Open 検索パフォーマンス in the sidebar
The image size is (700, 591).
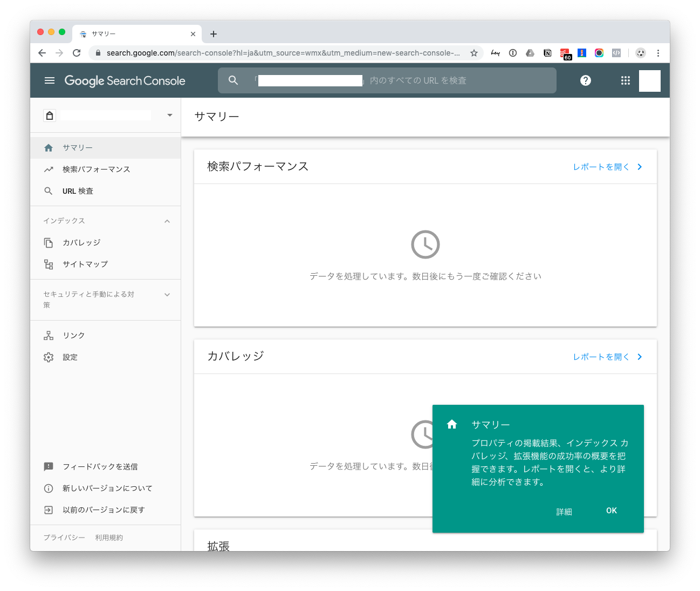click(105, 169)
